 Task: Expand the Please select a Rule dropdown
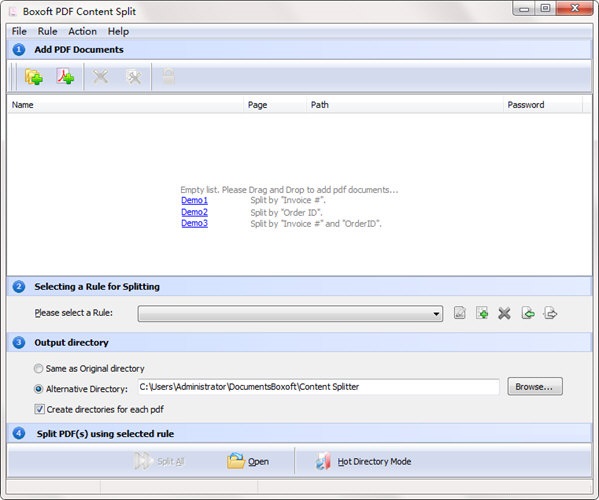(290, 314)
